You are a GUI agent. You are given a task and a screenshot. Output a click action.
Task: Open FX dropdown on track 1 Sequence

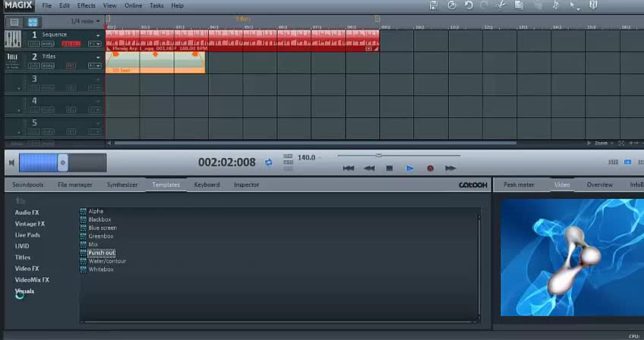94,44
